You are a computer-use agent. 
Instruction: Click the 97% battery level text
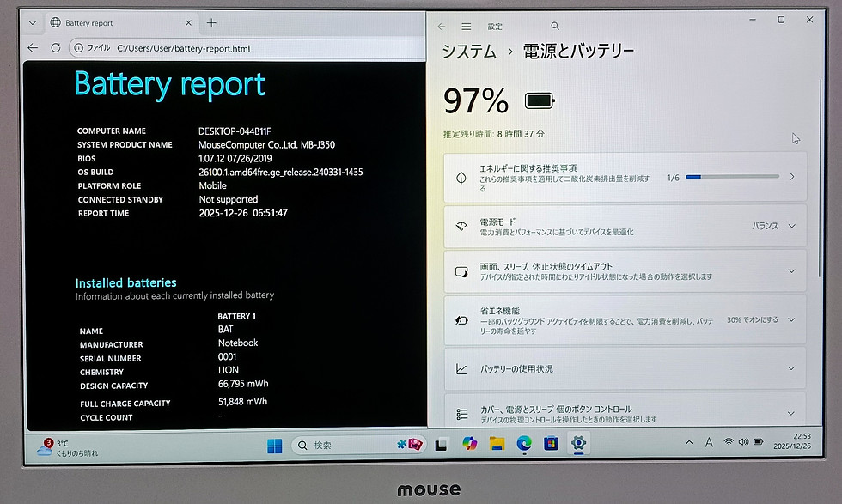pos(476,101)
